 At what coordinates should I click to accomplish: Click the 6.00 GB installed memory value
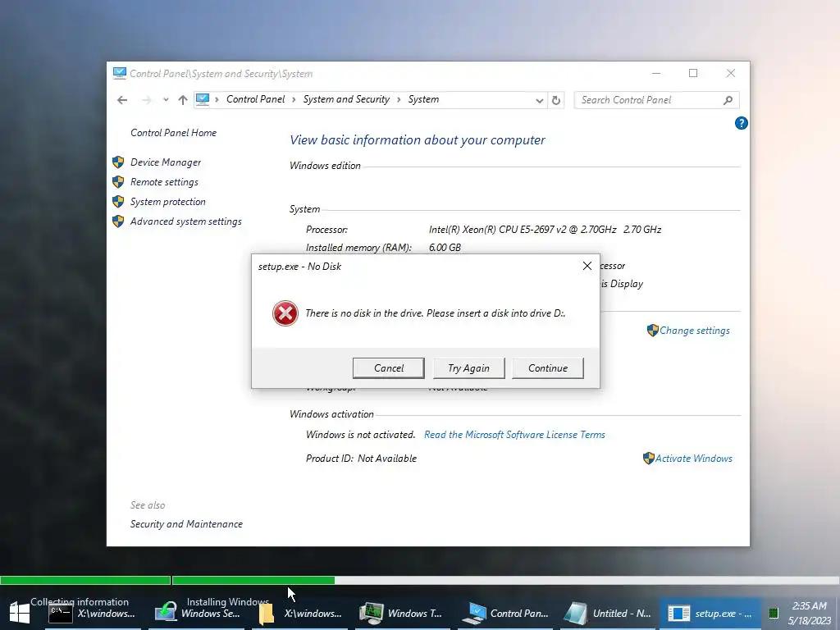(x=445, y=248)
